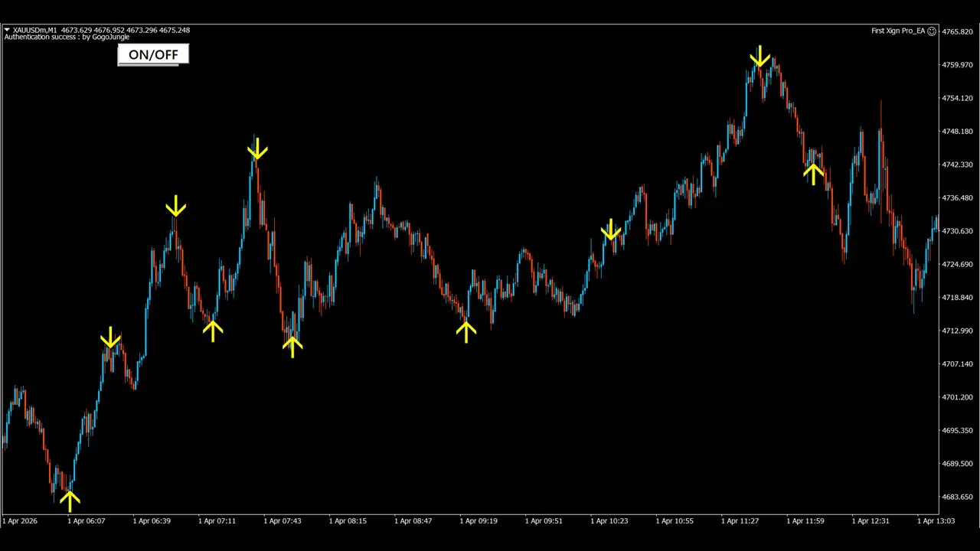
Task: Click the yellow down arrow above 10:23
Action: [x=611, y=230]
